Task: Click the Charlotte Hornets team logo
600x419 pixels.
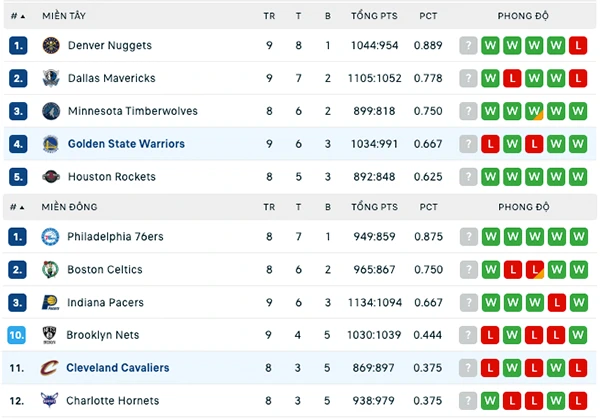Action: [x=49, y=400]
